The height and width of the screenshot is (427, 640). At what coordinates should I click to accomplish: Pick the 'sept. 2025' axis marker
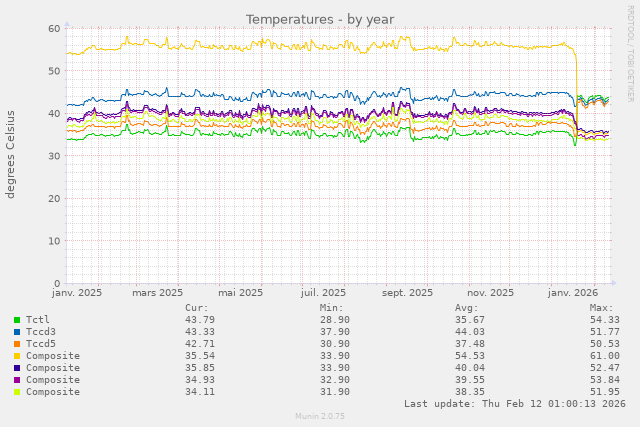(x=407, y=293)
